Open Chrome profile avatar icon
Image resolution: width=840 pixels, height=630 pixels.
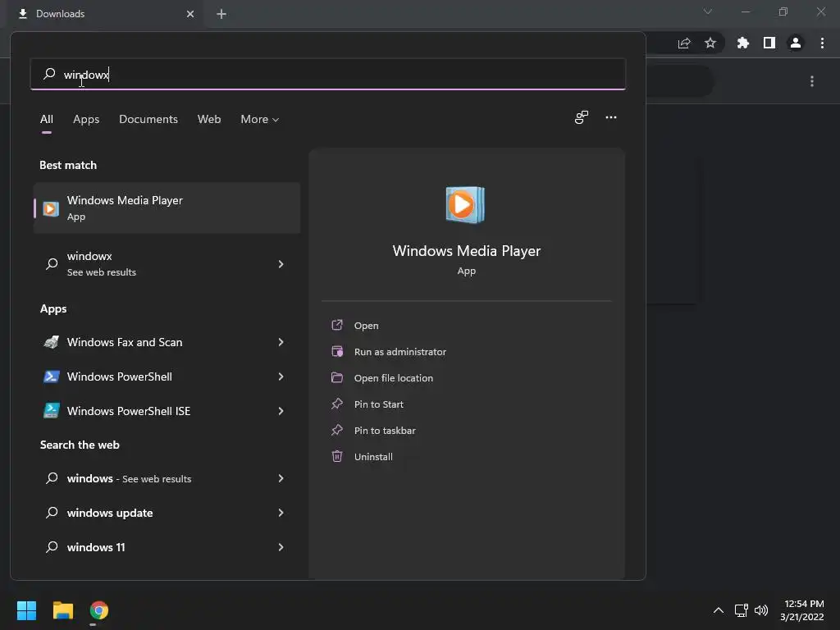(x=796, y=43)
